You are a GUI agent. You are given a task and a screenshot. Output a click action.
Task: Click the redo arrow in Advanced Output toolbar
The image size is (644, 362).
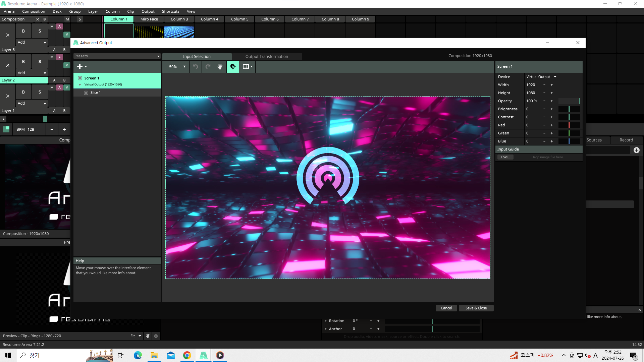(x=208, y=67)
